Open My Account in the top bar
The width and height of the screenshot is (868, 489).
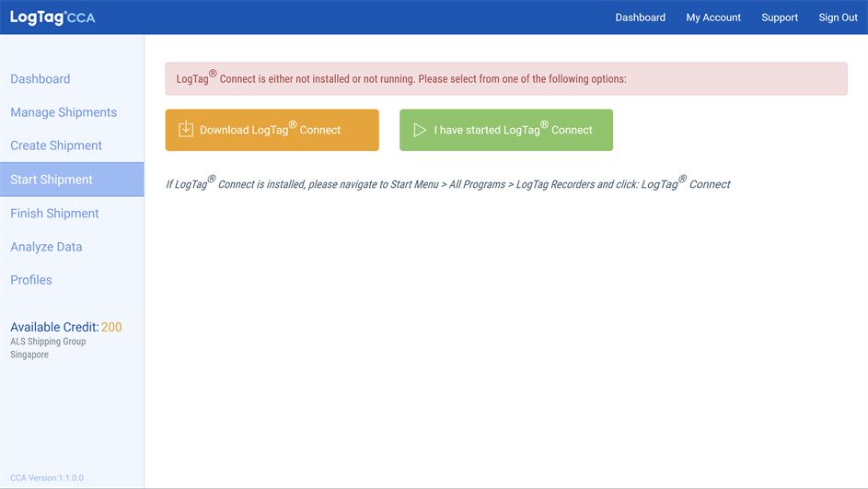coord(713,17)
